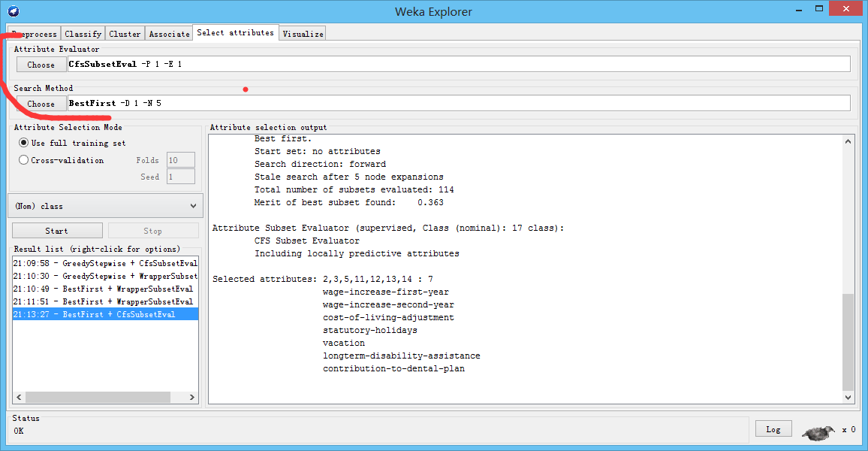Click the result list horizontal scrollbar thumb
The width and height of the screenshot is (868, 451).
[98, 398]
